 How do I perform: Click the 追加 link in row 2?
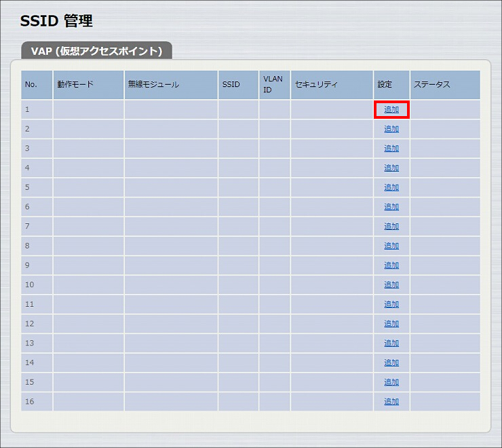391,129
